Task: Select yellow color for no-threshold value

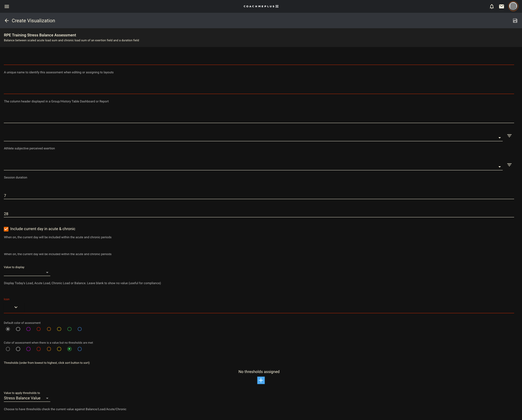Action: (x=59, y=349)
